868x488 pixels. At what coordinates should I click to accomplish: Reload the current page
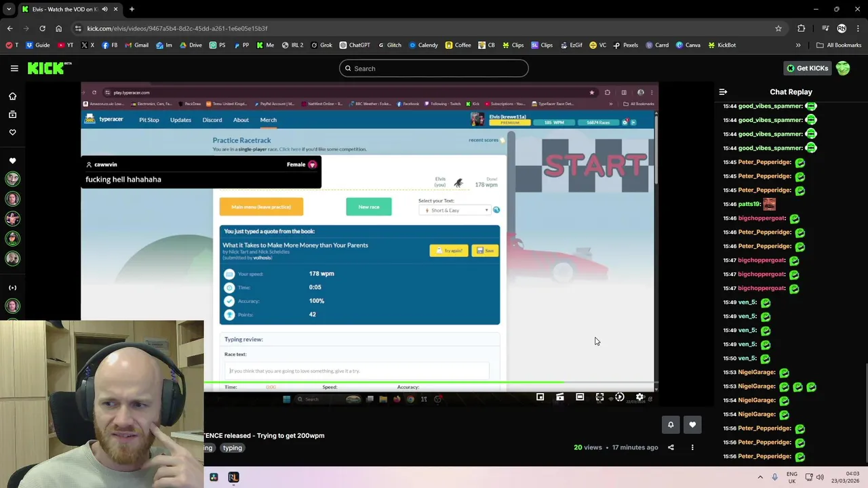(42, 28)
